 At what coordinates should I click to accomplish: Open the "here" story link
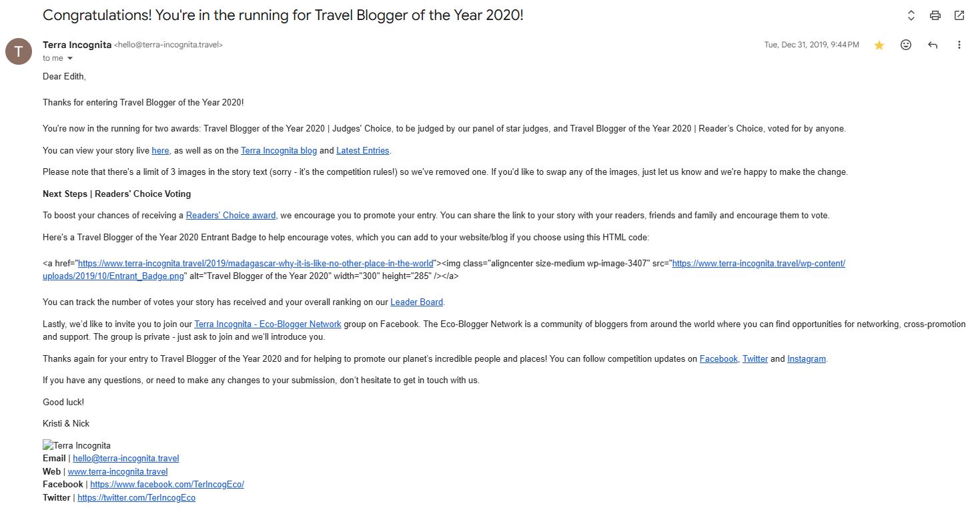[x=160, y=151]
